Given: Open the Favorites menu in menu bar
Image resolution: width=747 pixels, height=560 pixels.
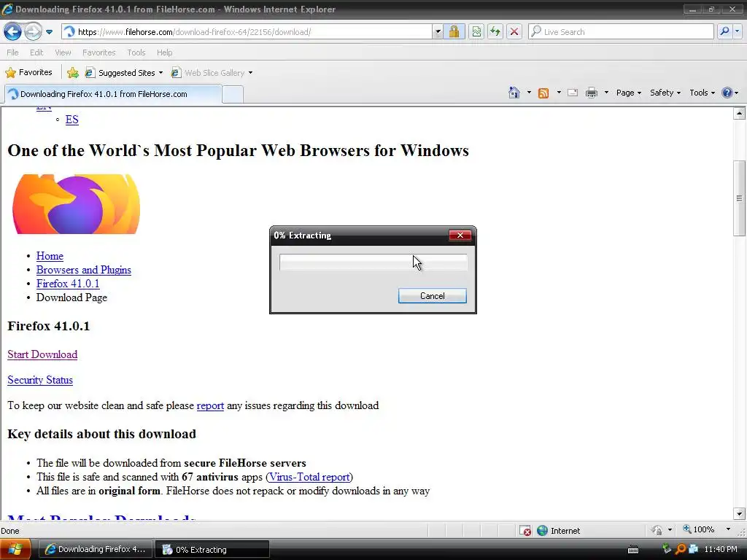Looking at the screenshot, I should click(99, 52).
